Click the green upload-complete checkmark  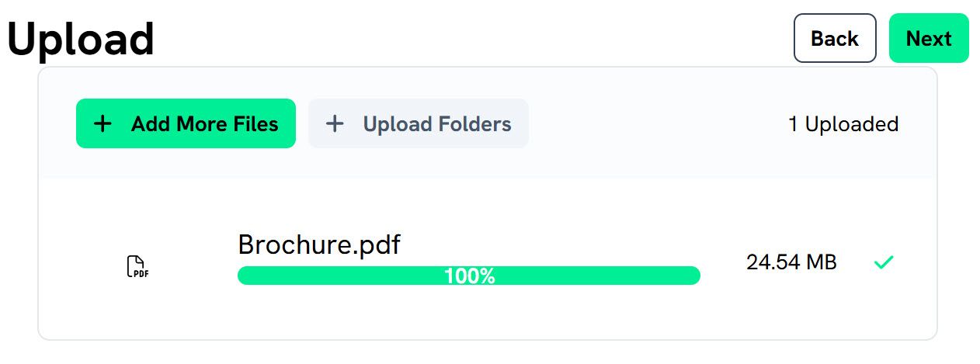[884, 262]
